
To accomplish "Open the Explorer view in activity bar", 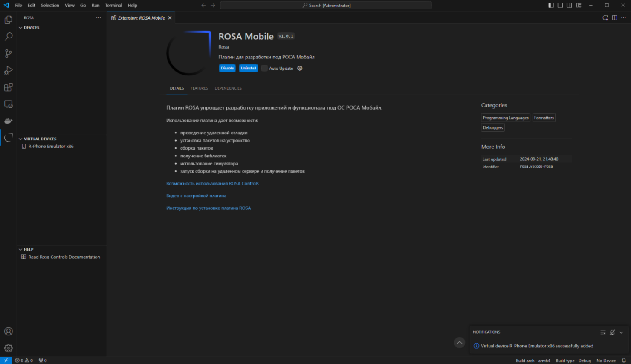I will 8,20.
